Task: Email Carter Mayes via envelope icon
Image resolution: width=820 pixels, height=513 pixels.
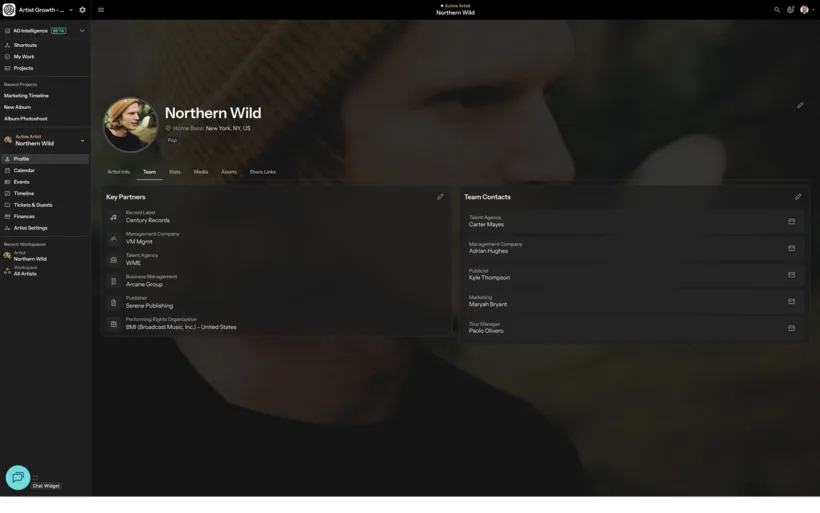Action: (792, 222)
